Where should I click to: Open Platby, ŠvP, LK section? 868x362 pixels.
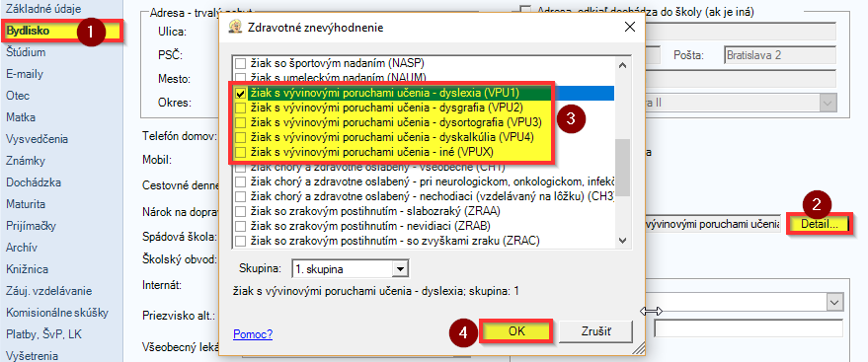click(x=44, y=334)
